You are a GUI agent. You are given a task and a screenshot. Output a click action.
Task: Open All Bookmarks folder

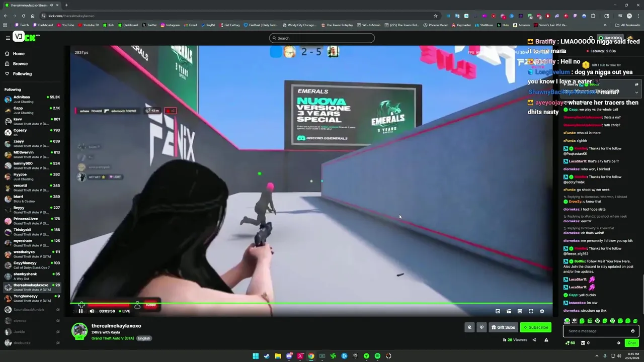click(x=627, y=25)
